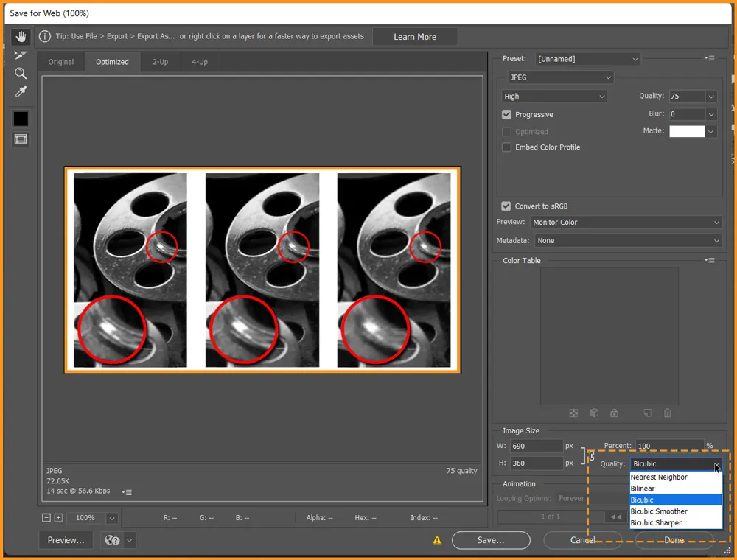This screenshot has width=737, height=560.
Task: Change Preview from Monitor Color
Action: (x=626, y=222)
